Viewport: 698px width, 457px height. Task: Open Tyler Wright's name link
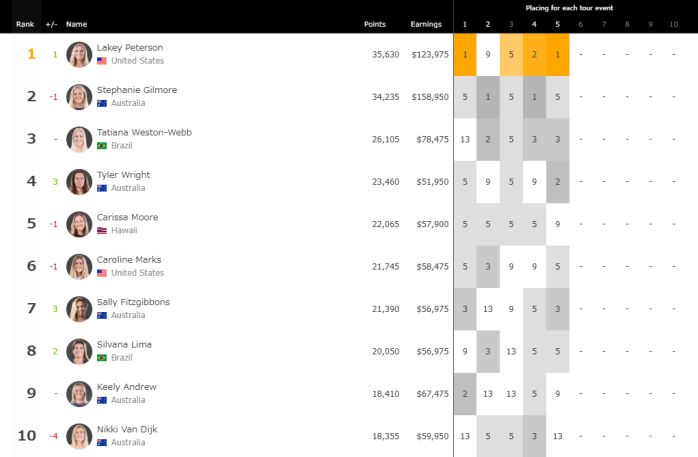[123, 175]
